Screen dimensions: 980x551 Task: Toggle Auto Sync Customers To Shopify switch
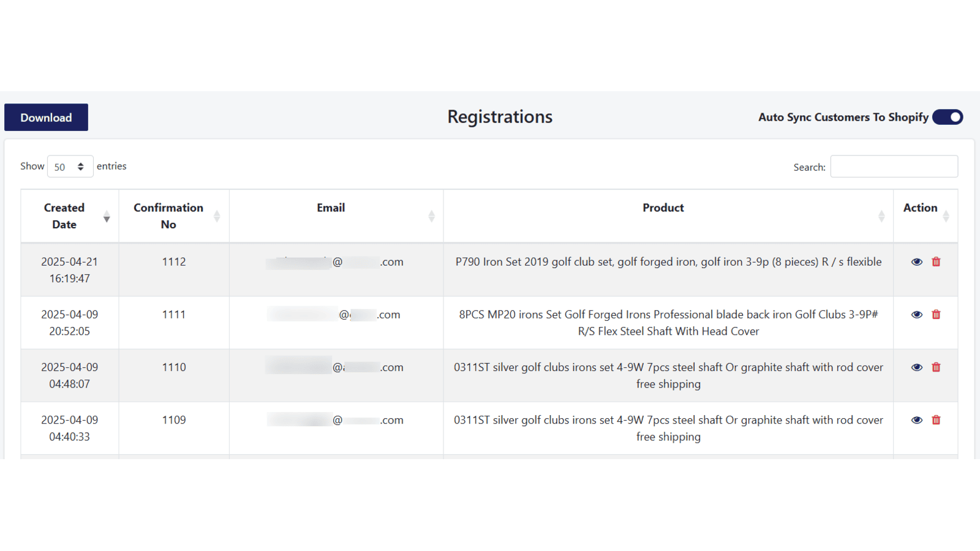click(948, 117)
